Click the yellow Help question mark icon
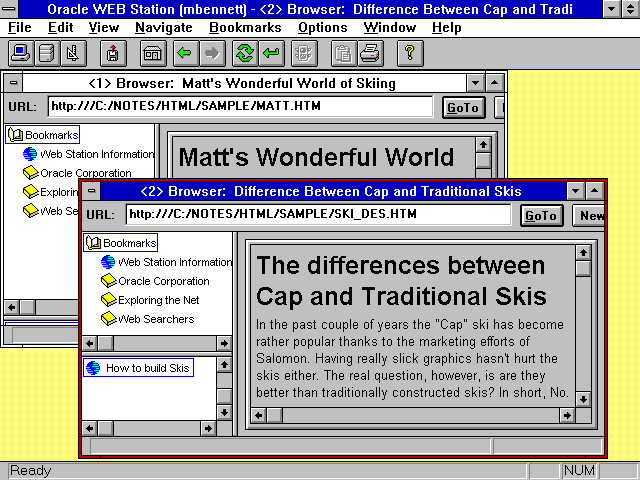The height and width of the screenshot is (480, 640). (410, 53)
